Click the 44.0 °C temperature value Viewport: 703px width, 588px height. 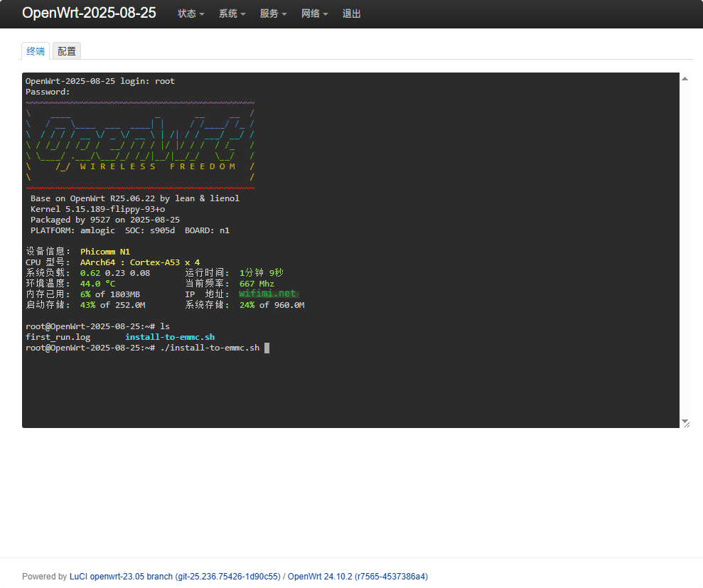coord(98,284)
